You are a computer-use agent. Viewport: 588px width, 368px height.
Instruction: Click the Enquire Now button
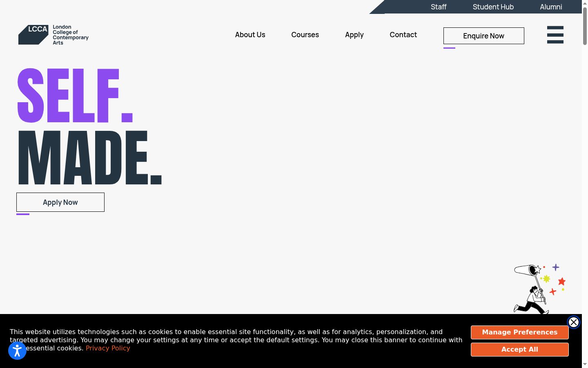pos(484,36)
